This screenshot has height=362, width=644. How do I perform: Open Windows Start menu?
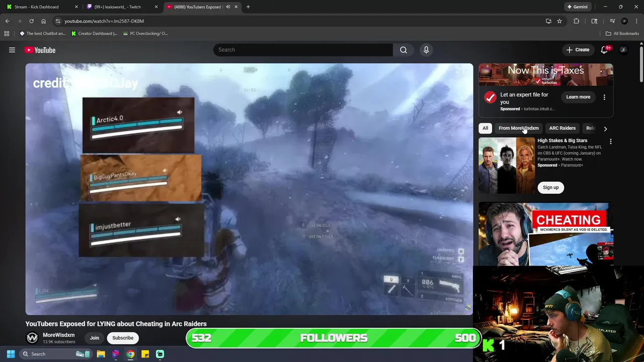(x=11, y=354)
